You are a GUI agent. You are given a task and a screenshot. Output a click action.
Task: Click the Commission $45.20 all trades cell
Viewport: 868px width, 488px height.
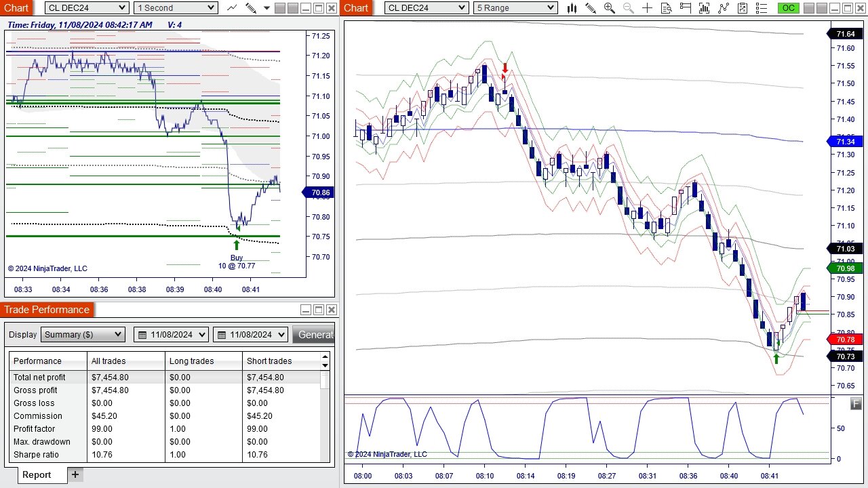coord(126,415)
